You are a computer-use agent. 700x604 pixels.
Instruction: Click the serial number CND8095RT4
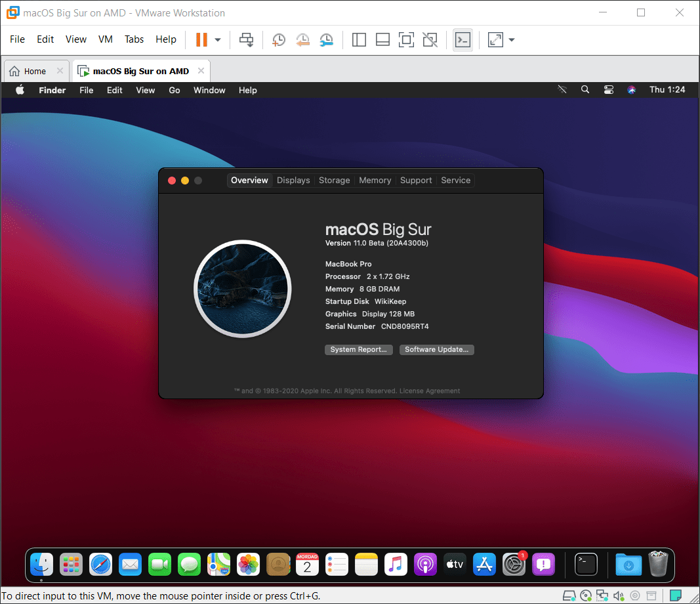tap(405, 326)
